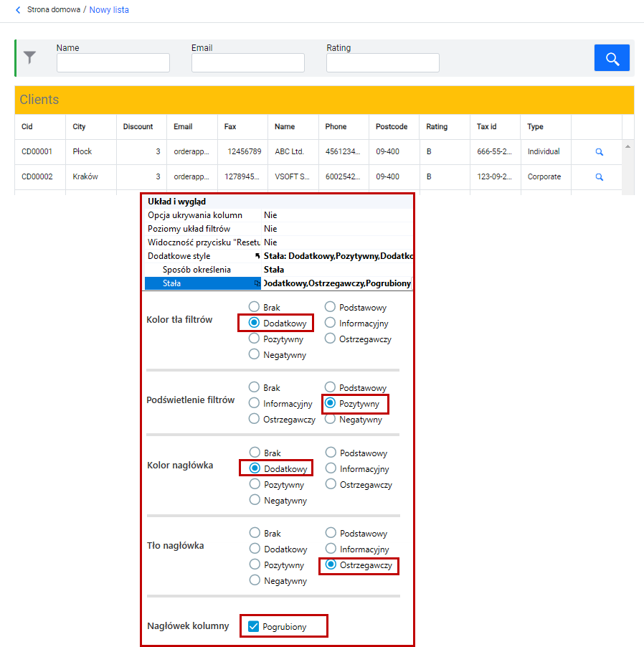Click the Clients table title
644x647 pixels.
pyautogui.click(x=39, y=100)
